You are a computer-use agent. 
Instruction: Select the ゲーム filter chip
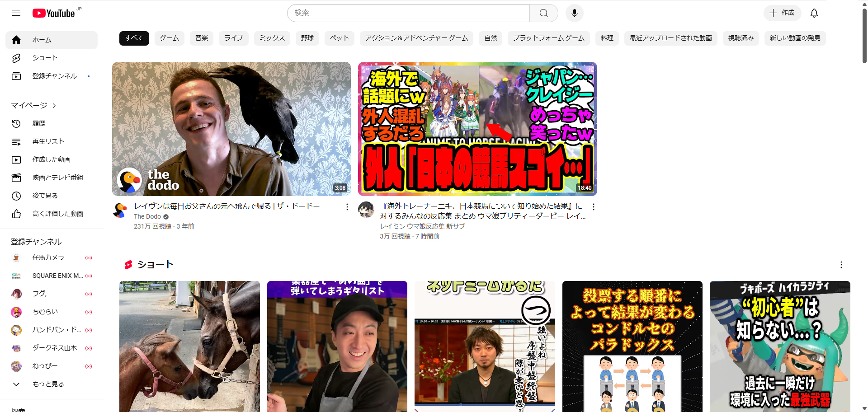pyautogui.click(x=170, y=38)
